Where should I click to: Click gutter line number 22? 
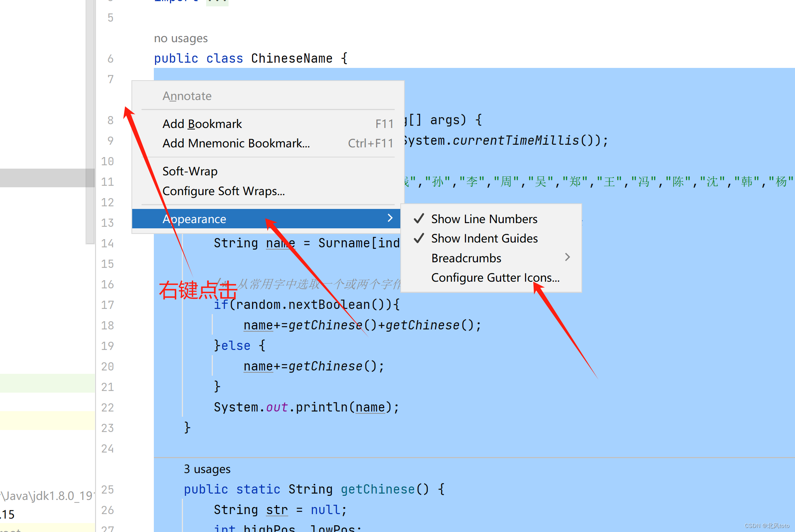pyautogui.click(x=108, y=407)
